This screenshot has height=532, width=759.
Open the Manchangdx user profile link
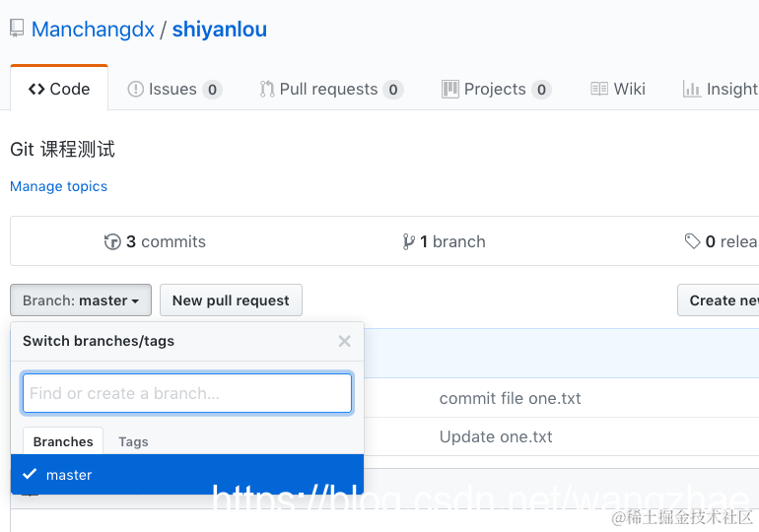pyautogui.click(x=93, y=30)
